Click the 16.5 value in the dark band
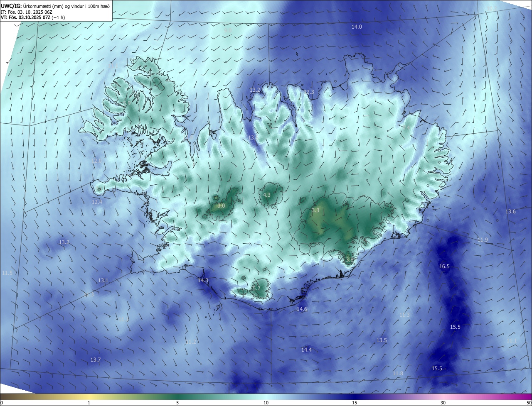Image resolution: width=532 pixels, height=406 pixels. tap(444, 266)
